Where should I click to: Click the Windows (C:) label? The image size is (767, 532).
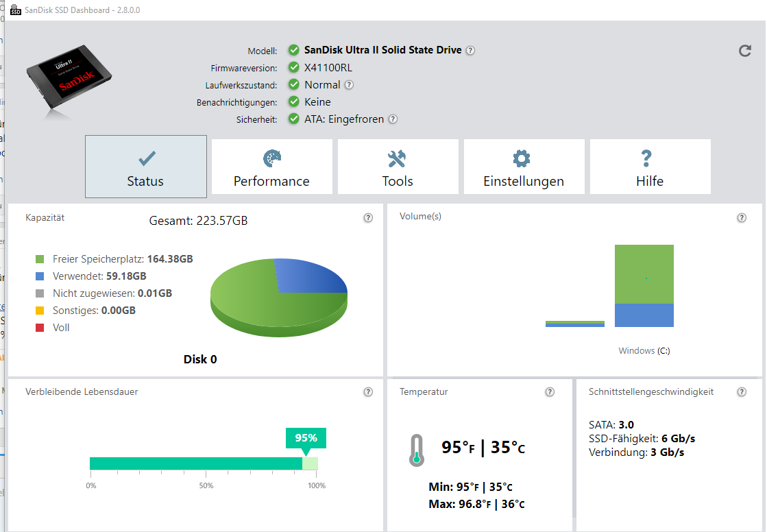644,351
